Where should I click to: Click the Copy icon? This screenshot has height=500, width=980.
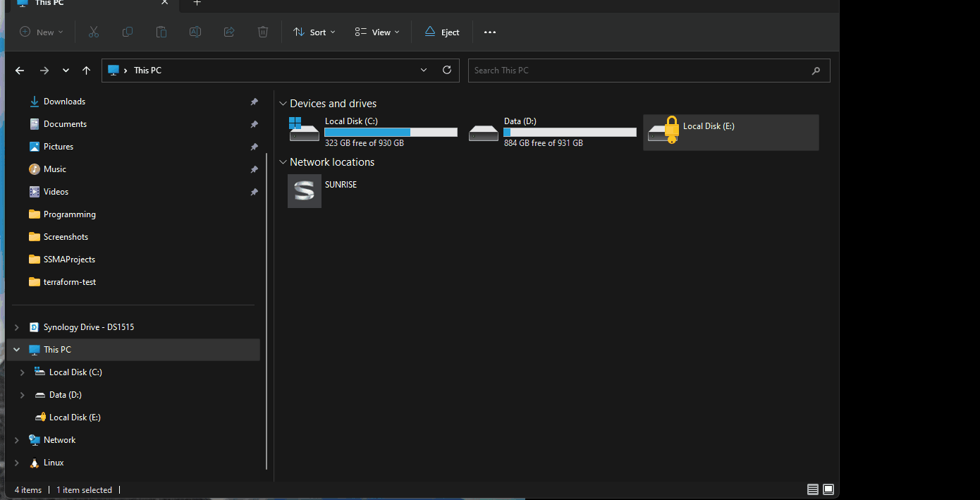(x=127, y=32)
